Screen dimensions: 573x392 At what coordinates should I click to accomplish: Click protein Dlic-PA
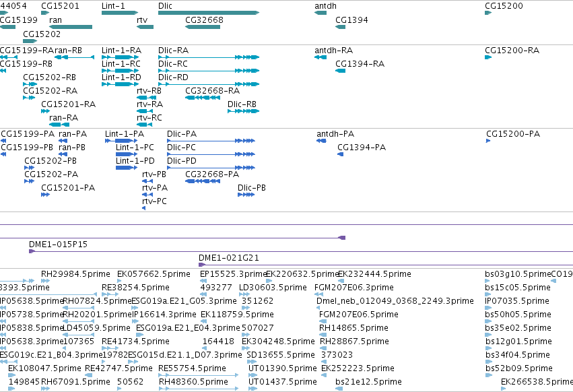click(211, 141)
